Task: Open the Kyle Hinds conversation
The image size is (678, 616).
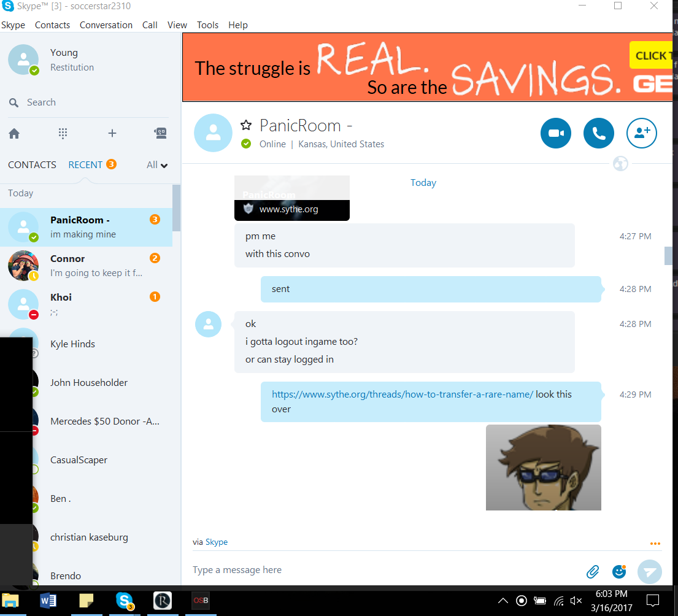Action: coord(86,344)
